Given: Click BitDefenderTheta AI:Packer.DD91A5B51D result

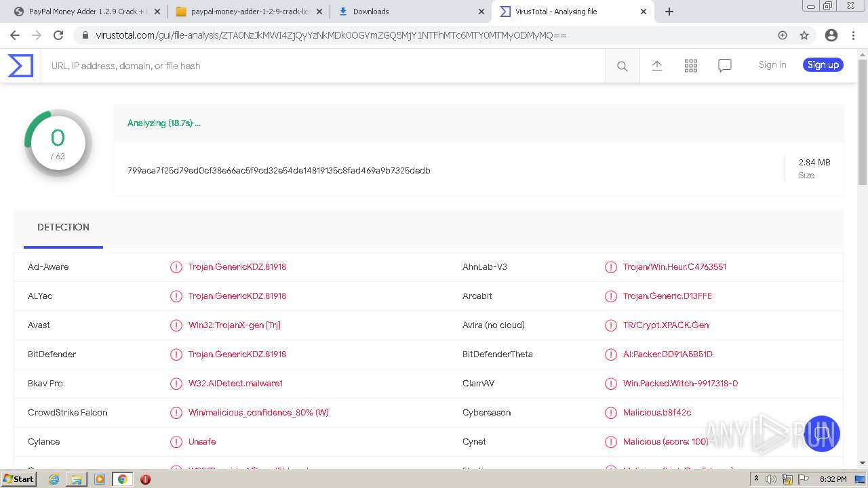Looking at the screenshot, I should (x=668, y=354).
